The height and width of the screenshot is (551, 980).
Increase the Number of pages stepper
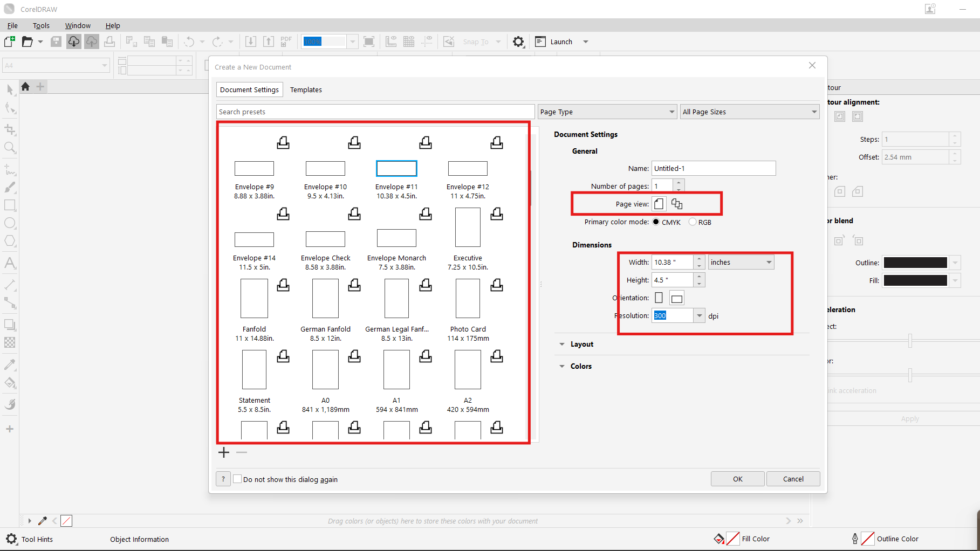[x=679, y=183]
